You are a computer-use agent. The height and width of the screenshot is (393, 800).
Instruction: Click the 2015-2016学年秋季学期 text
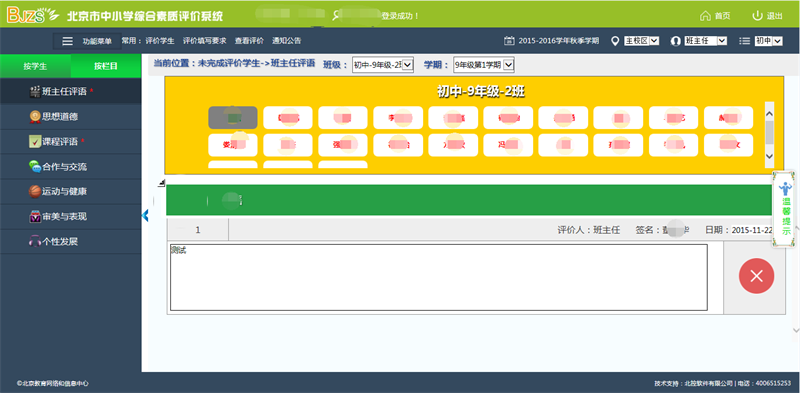559,41
